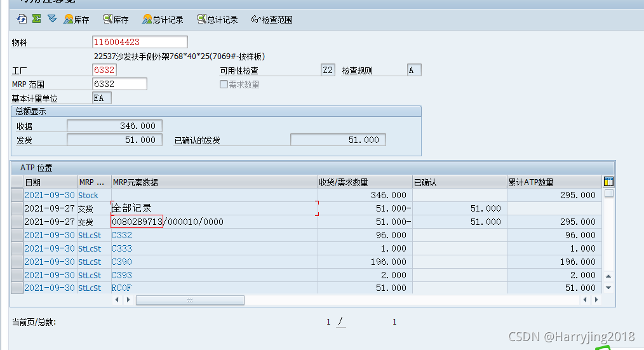Select the Stock row via its row selector
This screenshot has height=350, width=644.
pos(17,195)
